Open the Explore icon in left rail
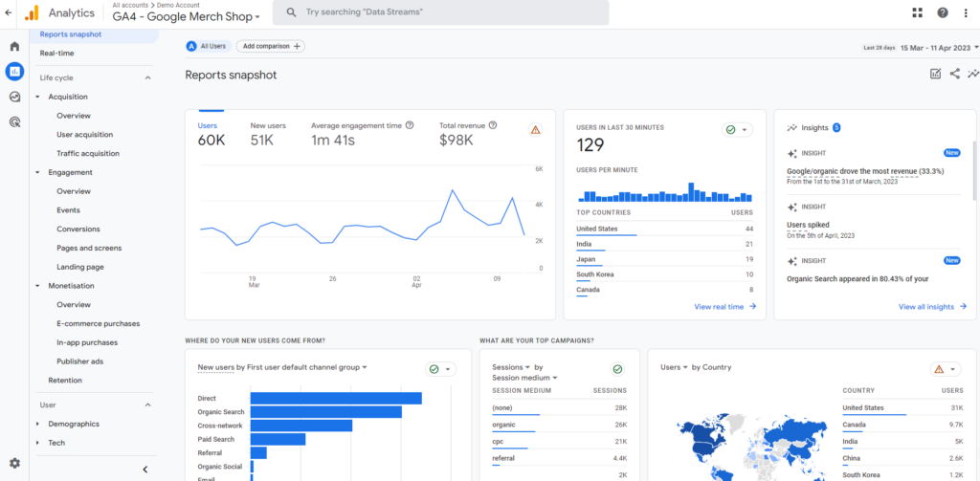Screen dimensions: 980x481 tap(14, 97)
